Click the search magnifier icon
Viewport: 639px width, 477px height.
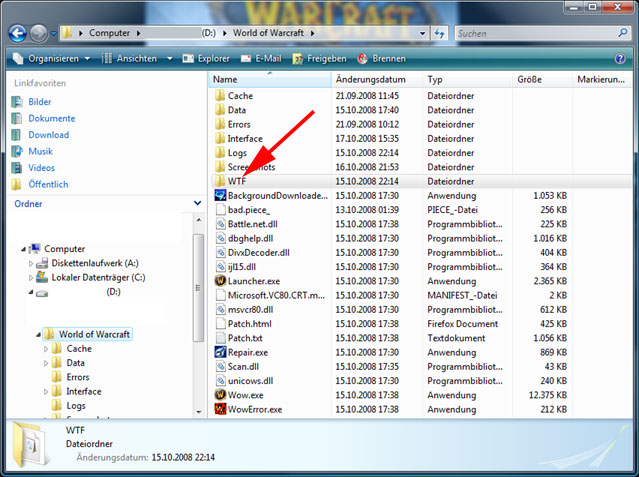tap(622, 33)
